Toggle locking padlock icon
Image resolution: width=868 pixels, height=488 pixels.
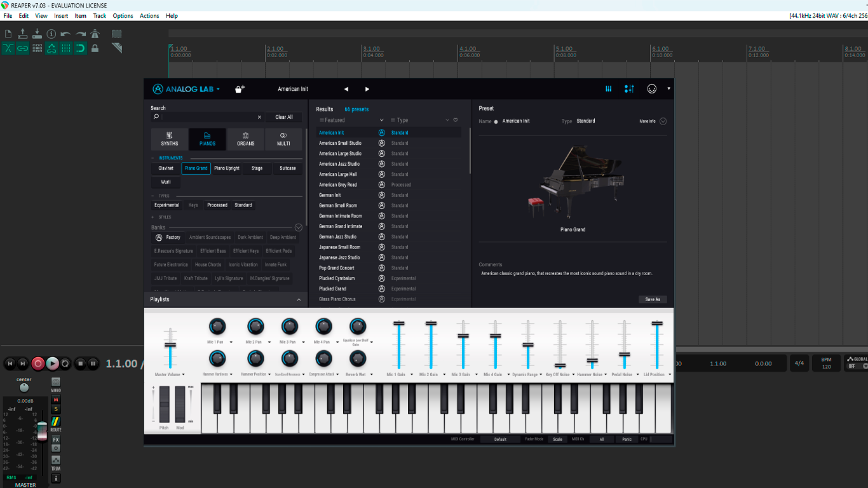[95, 48]
